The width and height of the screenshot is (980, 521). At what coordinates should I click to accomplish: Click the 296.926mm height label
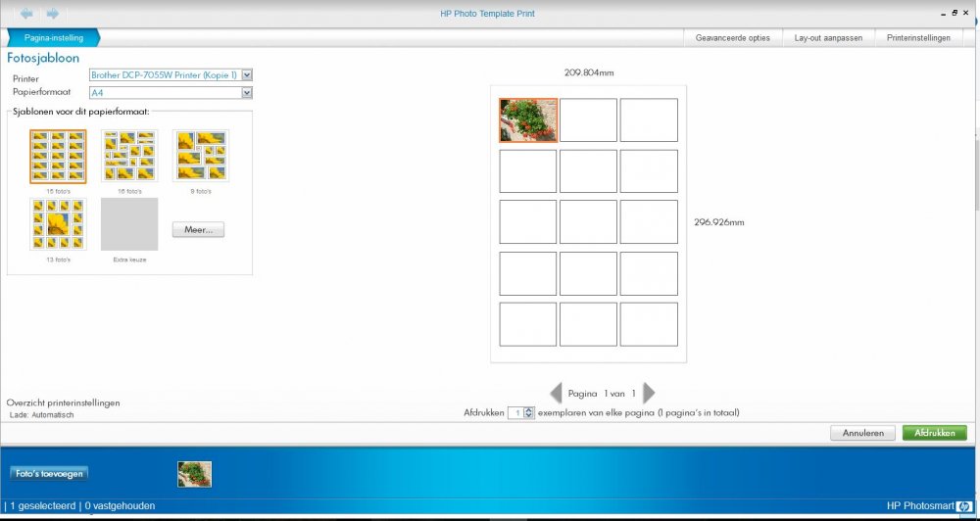point(718,221)
